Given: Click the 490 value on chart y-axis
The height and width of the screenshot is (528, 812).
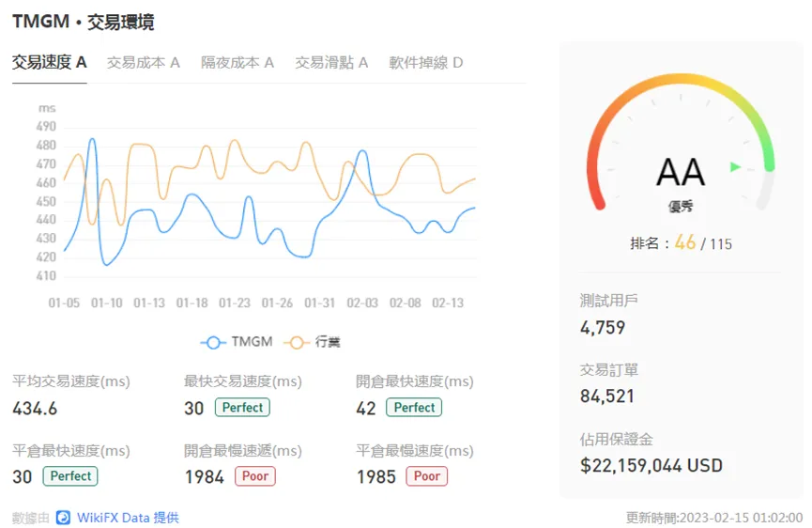Looking at the screenshot, I should (x=46, y=127).
